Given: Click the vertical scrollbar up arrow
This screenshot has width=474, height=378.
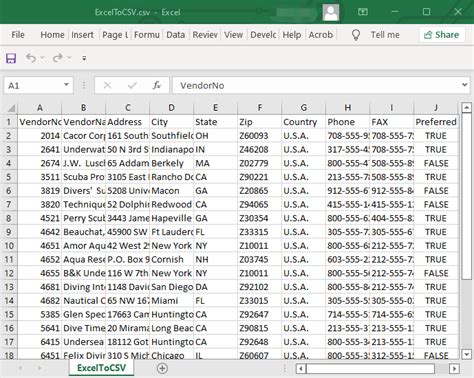Looking at the screenshot, I should tap(466, 108).
